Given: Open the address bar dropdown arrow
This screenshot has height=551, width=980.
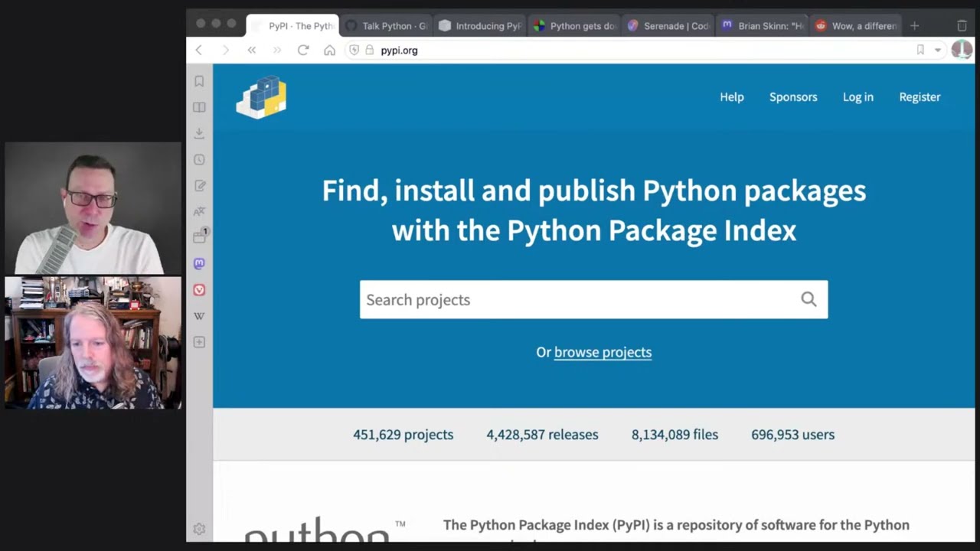Looking at the screenshot, I should coord(938,50).
